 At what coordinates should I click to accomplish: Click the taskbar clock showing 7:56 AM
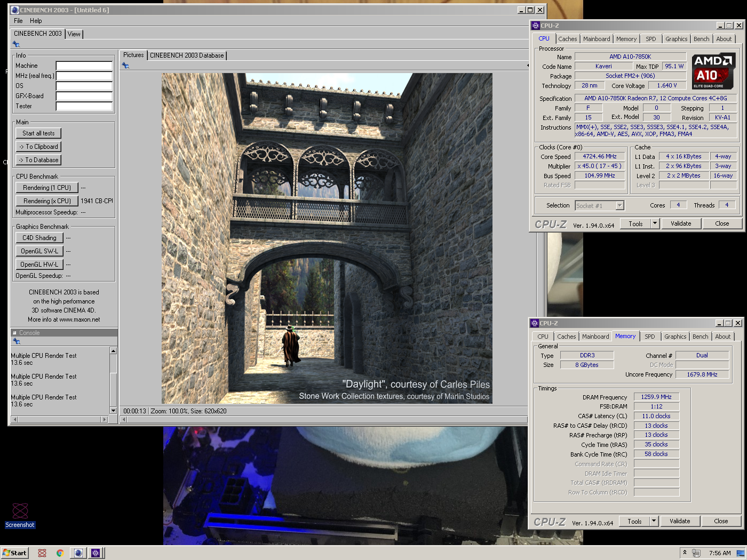(x=720, y=553)
